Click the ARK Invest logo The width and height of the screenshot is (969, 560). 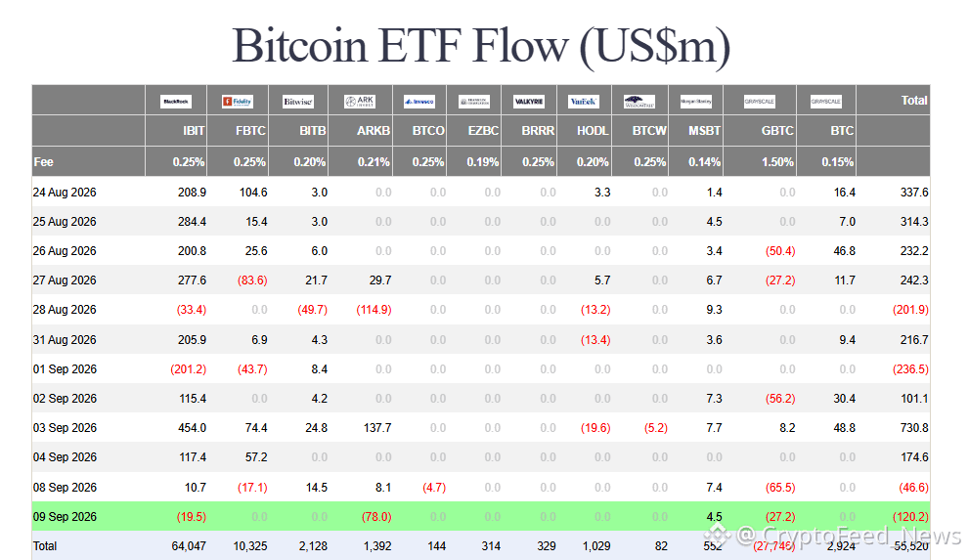(360, 102)
